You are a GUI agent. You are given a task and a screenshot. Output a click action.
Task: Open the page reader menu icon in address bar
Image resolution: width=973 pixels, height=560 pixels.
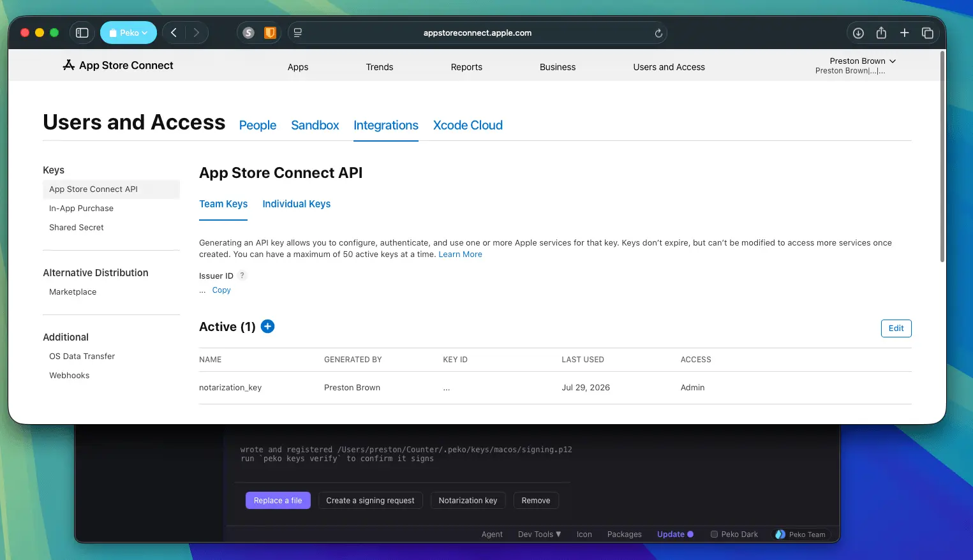tap(298, 33)
